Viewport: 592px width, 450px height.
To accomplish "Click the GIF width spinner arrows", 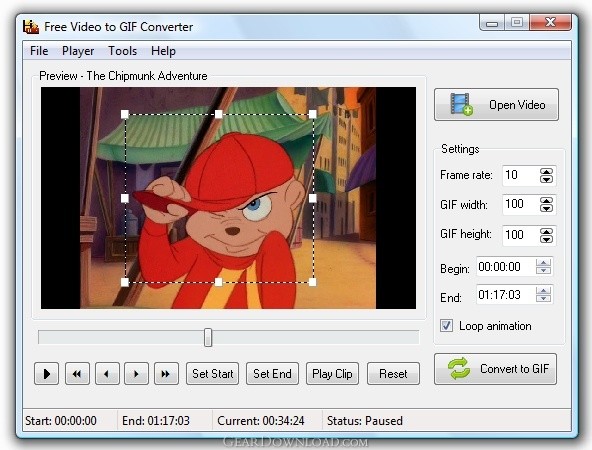I will [x=546, y=205].
